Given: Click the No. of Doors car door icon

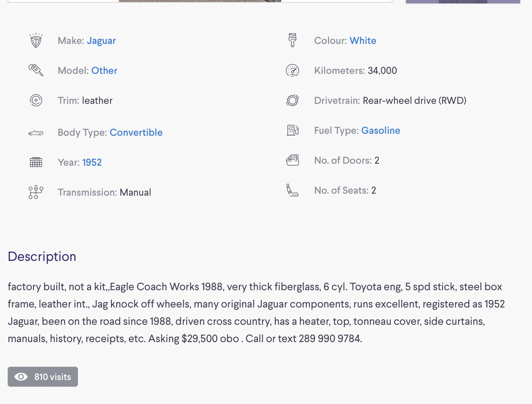Looking at the screenshot, I should (292, 160).
